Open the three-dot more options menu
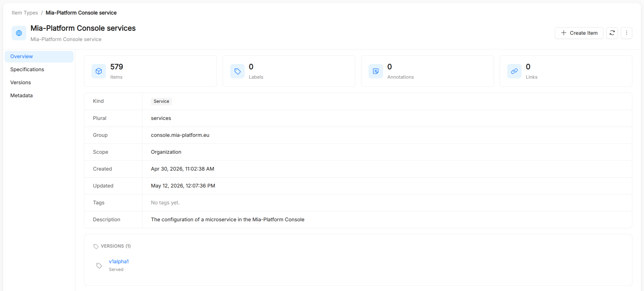 pos(626,33)
